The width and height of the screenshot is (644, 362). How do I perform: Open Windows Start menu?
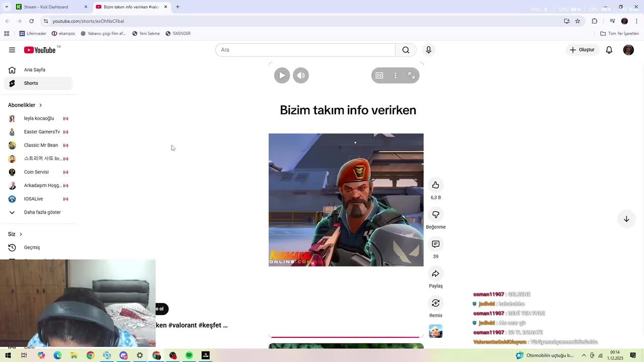(8, 355)
